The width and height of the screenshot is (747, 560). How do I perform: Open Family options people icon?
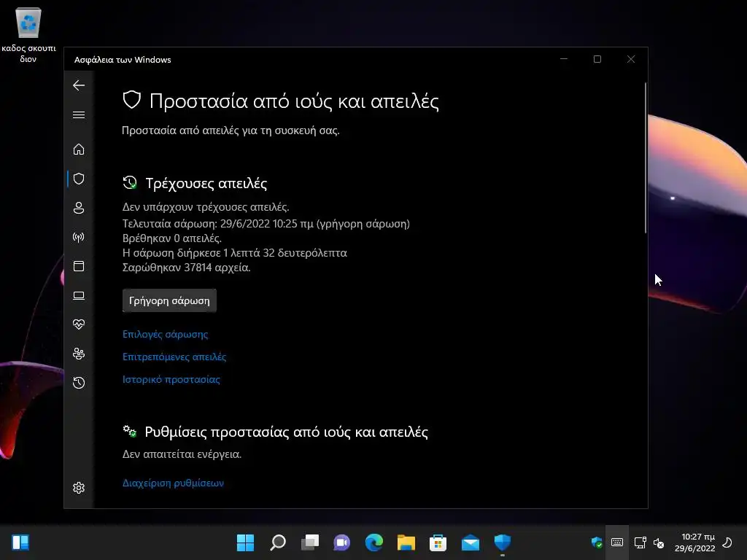(x=79, y=354)
